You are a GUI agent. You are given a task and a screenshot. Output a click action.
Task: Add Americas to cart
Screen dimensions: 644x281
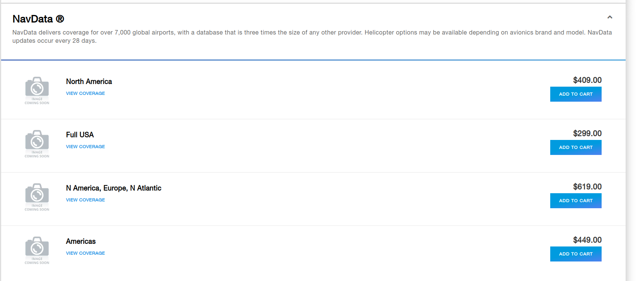[576, 254]
